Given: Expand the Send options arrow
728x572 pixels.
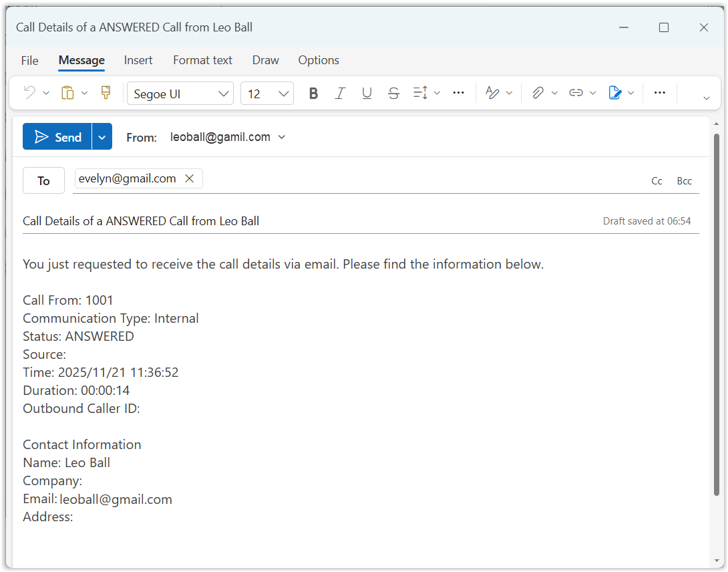Looking at the screenshot, I should (x=102, y=137).
